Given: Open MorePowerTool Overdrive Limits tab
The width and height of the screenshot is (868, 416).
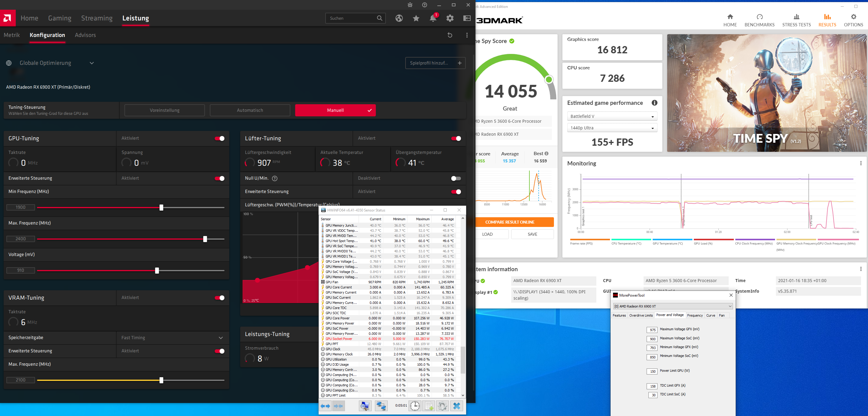Looking at the screenshot, I should [641, 315].
